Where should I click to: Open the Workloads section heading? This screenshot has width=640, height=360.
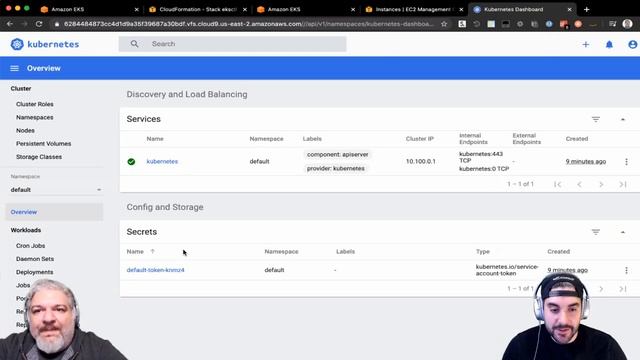click(26, 230)
